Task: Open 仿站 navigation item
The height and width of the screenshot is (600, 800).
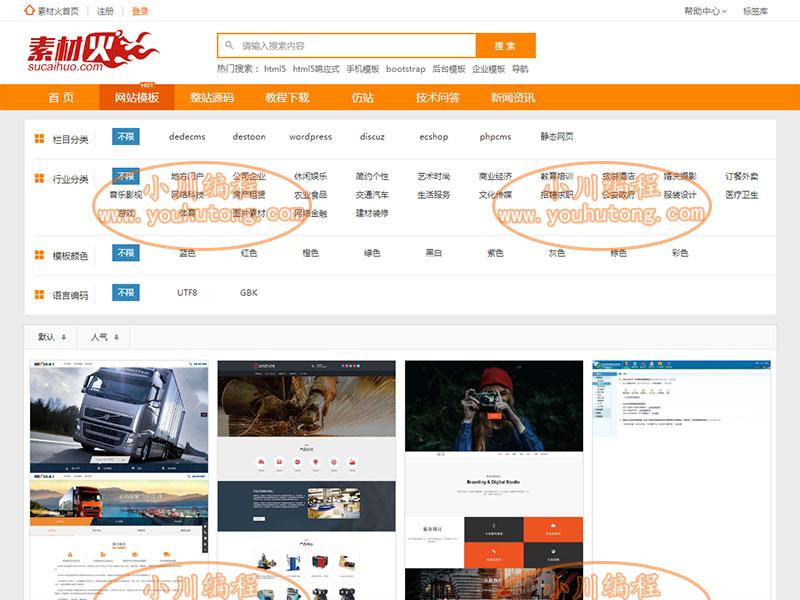Action: [362, 97]
